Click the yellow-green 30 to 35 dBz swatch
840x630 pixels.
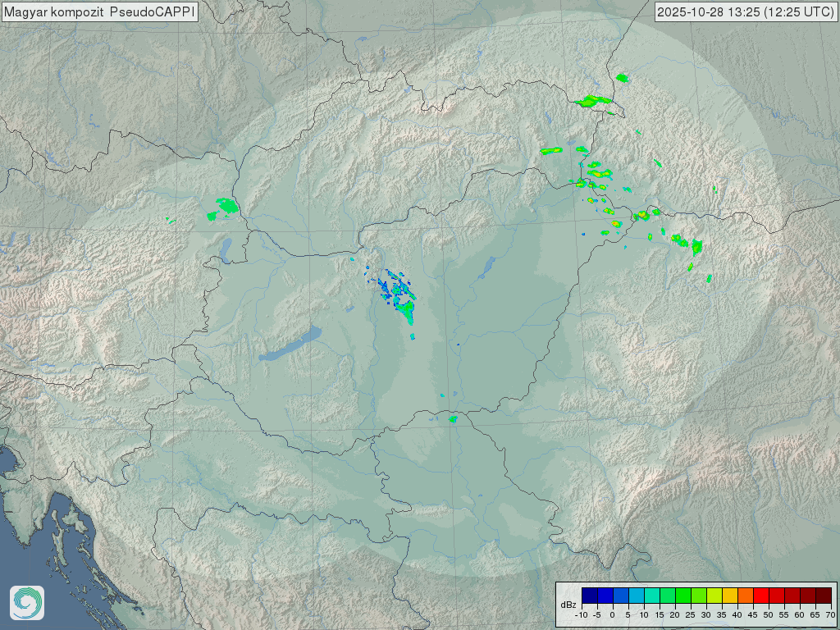pos(714,596)
